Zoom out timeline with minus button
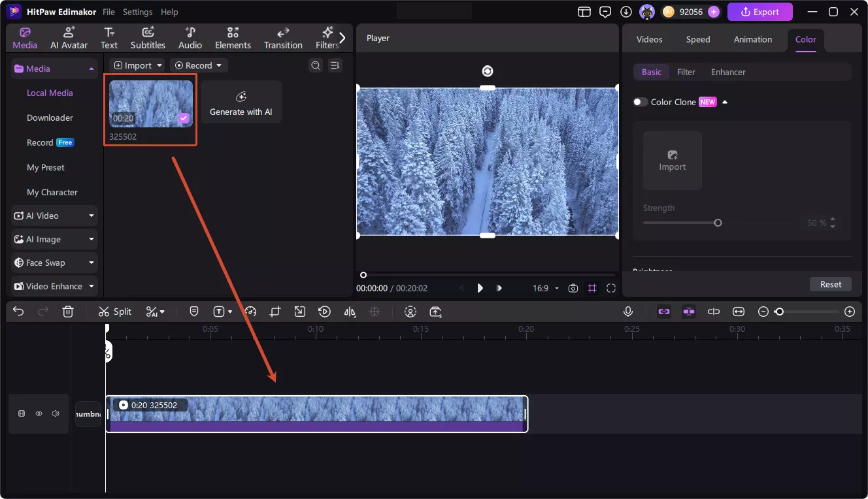 (x=763, y=312)
